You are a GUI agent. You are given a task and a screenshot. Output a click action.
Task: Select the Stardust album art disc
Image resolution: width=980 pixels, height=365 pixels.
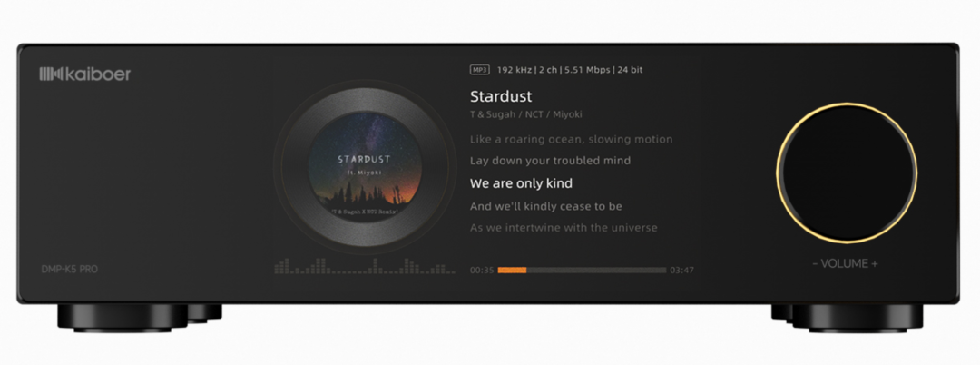coord(365,167)
